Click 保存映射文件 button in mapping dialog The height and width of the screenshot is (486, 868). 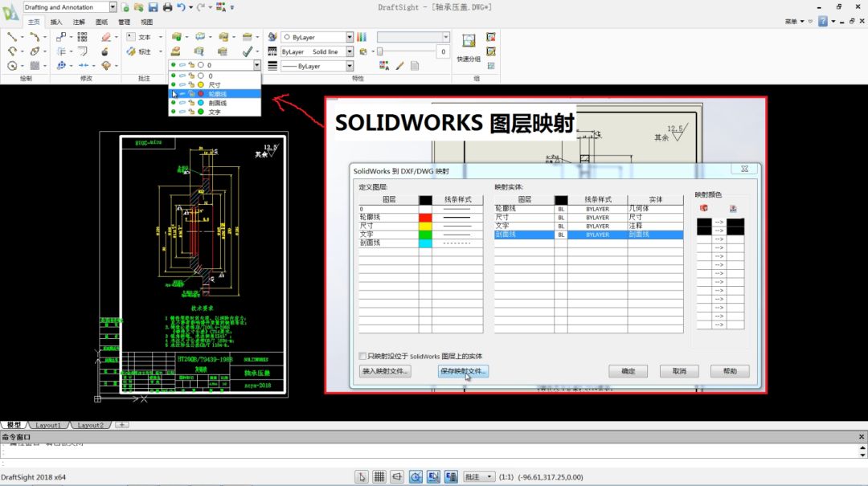click(x=463, y=371)
